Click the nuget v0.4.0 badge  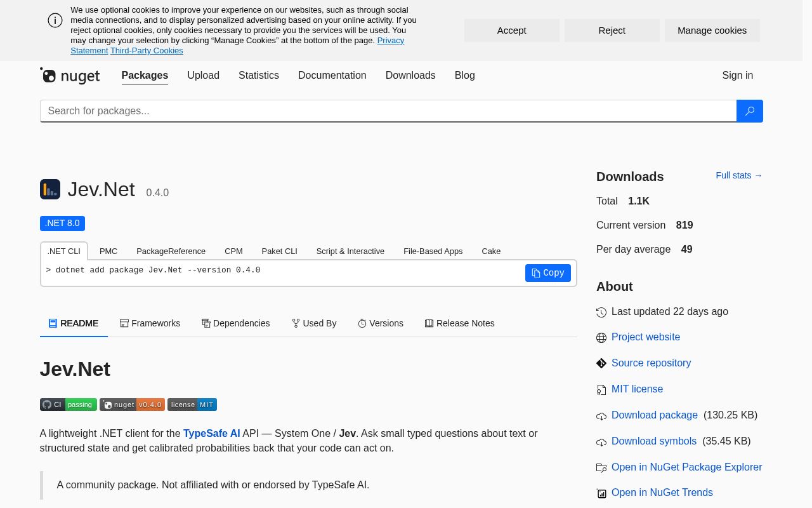click(132, 404)
